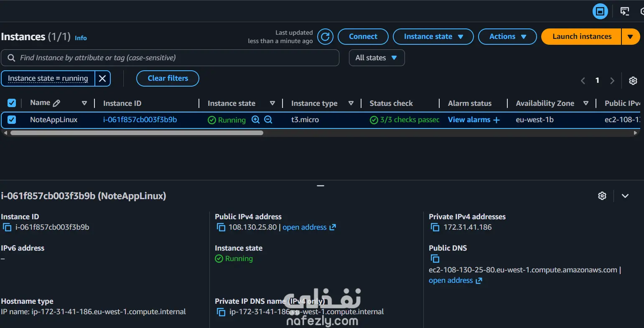Viewport: 644px width, 328px height.
Task: Click zoom-in filter icon beside Running
Action: [x=256, y=120]
